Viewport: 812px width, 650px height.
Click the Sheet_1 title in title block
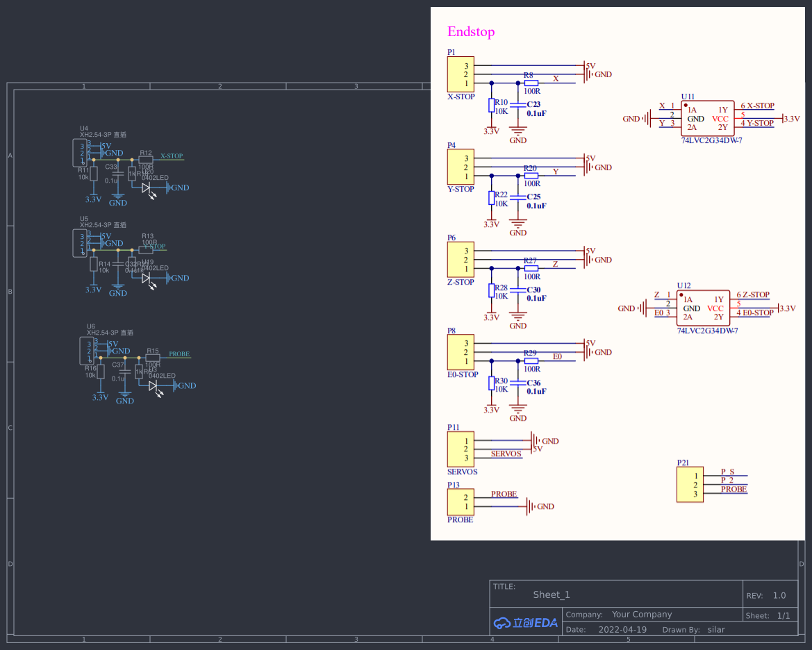click(x=552, y=594)
